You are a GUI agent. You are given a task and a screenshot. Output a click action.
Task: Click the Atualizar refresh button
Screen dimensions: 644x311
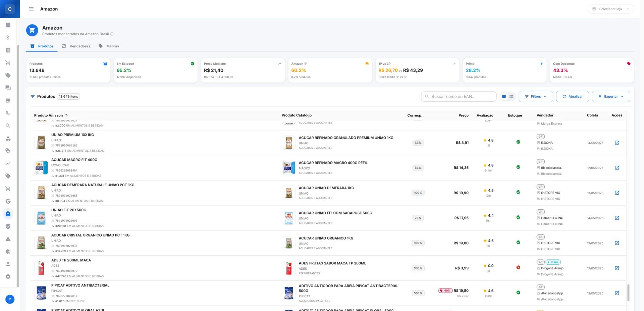(572, 97)
